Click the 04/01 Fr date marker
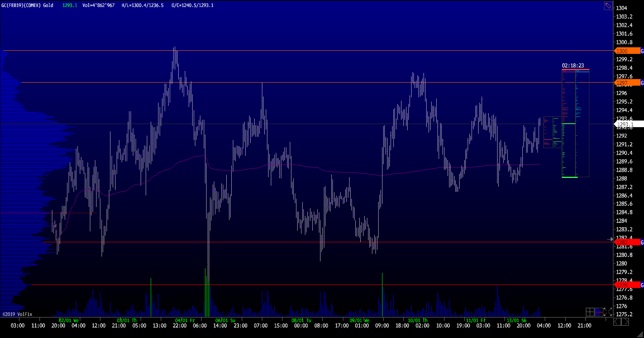The image size is (644, 338). tap(185, 321)
